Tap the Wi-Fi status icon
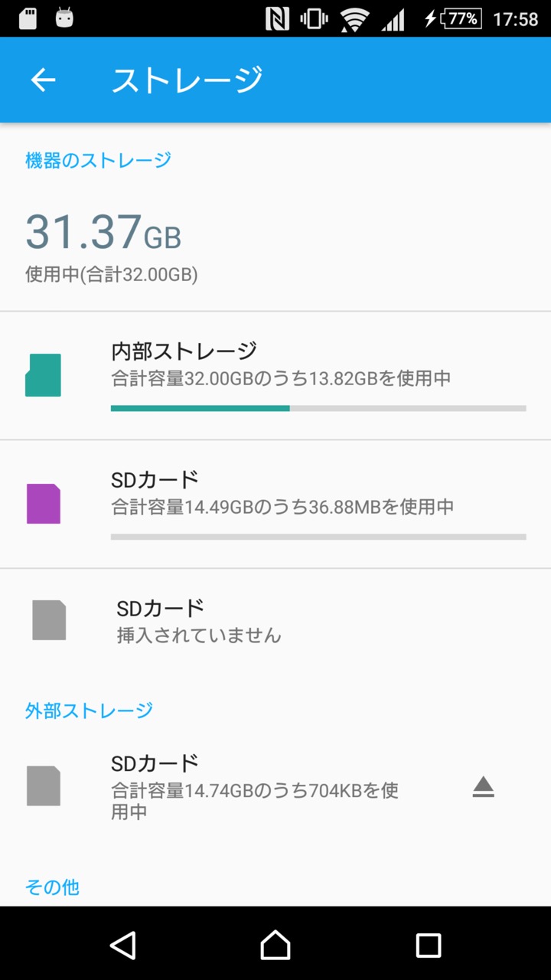 (354, 19)
